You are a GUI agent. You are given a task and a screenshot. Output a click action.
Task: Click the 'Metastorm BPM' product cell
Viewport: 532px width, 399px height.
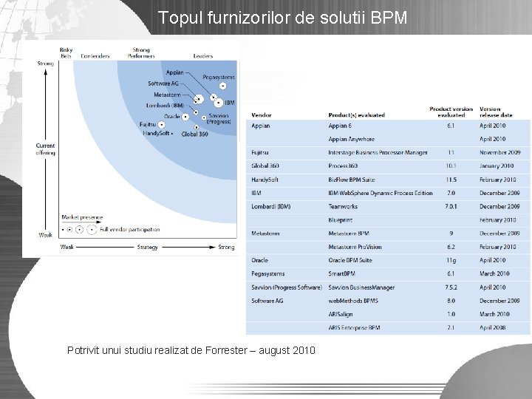click(x=349, y=233)
